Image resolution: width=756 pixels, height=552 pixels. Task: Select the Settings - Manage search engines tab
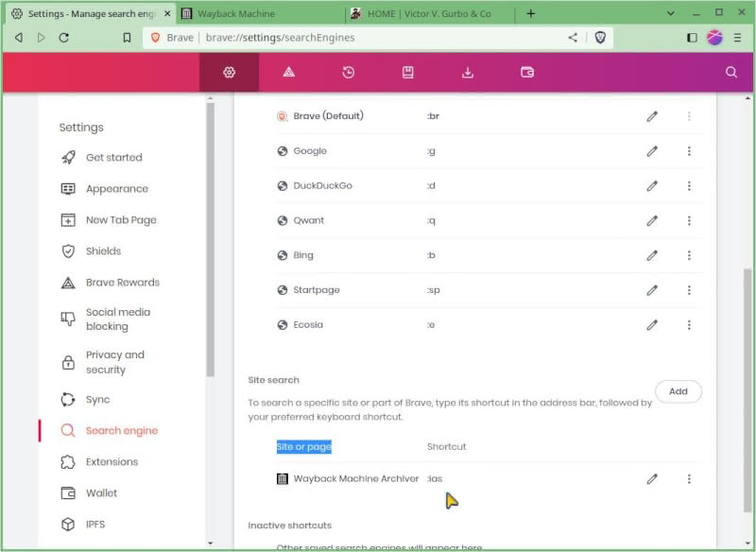tap(91, 13)
